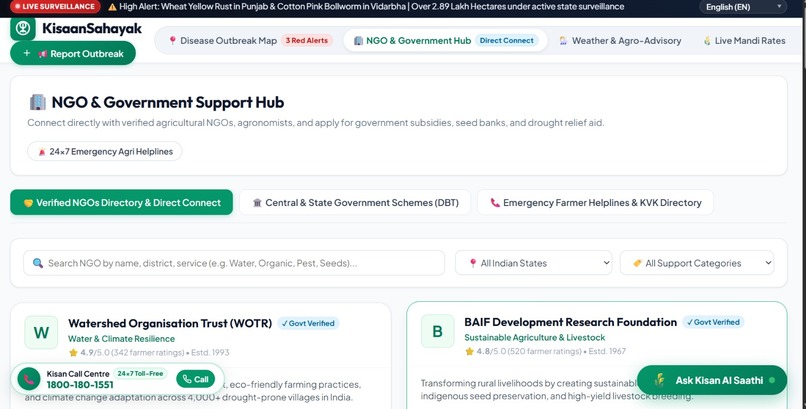Click the Direct Connect badge
This screenshot has width=806, height=409.
pyautogui.click(x=507, y=41)
